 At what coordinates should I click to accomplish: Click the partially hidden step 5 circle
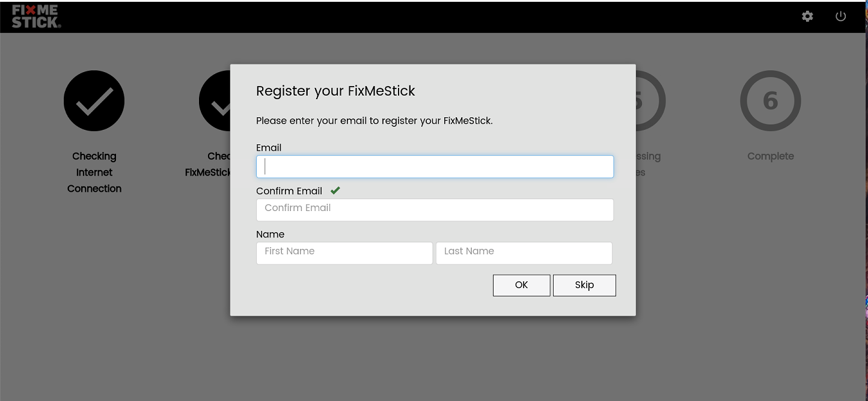coord(651,101)
